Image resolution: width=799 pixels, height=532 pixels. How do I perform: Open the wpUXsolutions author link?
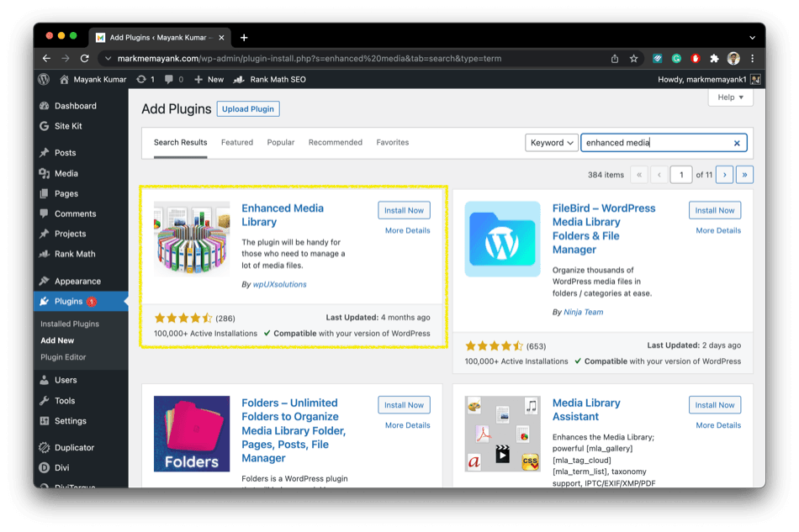pyautogui.click(x=280, y=285)
